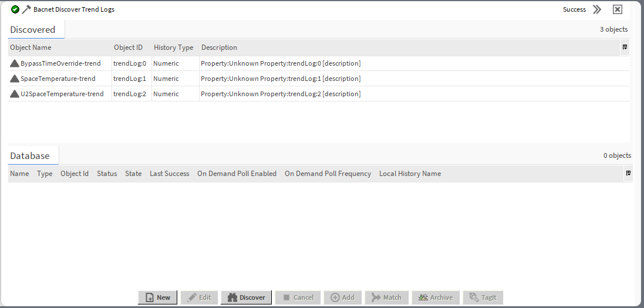Open Database table column options menu
Viewport: 644px width, 308px height.
tap(628, 173)
